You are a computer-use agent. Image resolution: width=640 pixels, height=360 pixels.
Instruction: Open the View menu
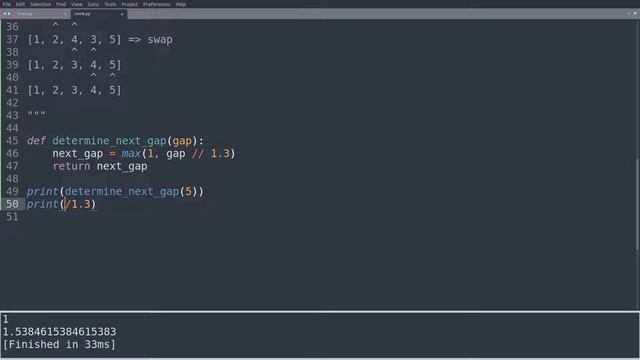point(77,4)
